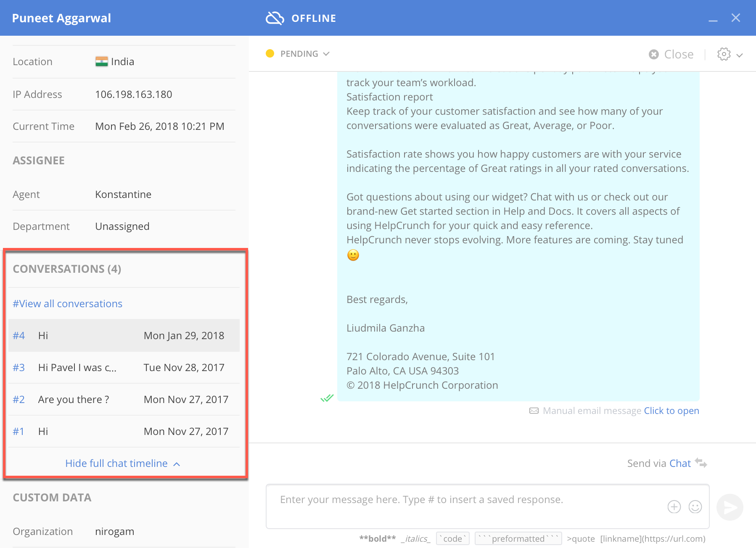Click the Agent value Konstantine
This screenshot has height=548, width=756.
pos(123,194)
